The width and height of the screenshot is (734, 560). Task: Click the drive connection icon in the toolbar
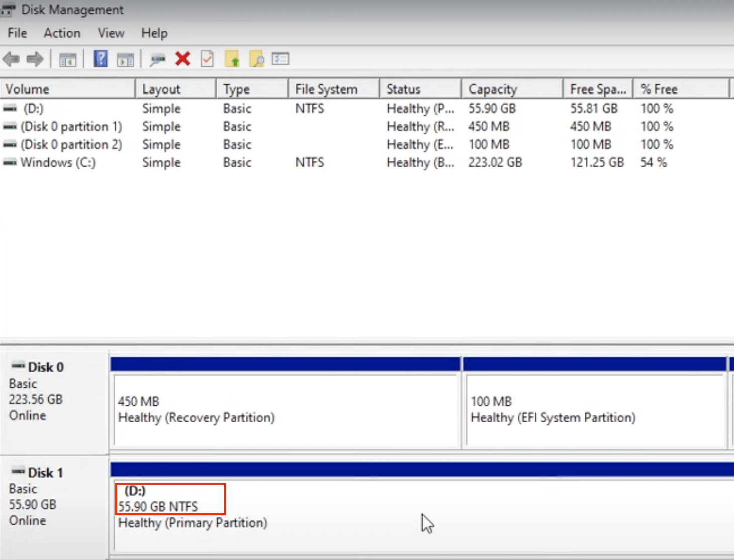(158, 60)
